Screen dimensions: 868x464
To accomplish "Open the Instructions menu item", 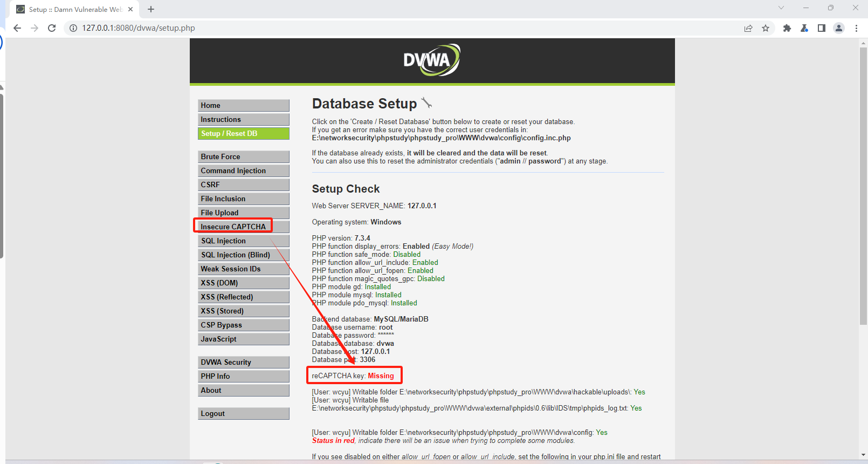I will coord(244,119).
